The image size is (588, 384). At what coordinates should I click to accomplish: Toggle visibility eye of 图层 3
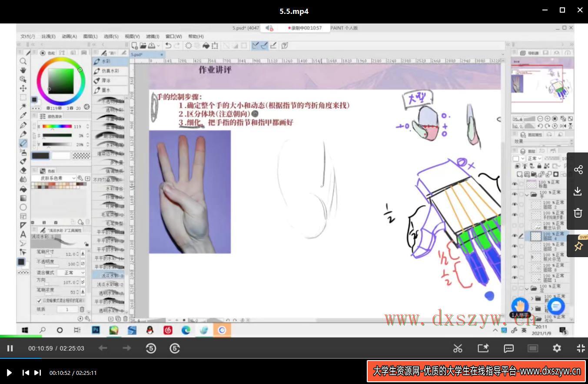(x=515, y=246)
